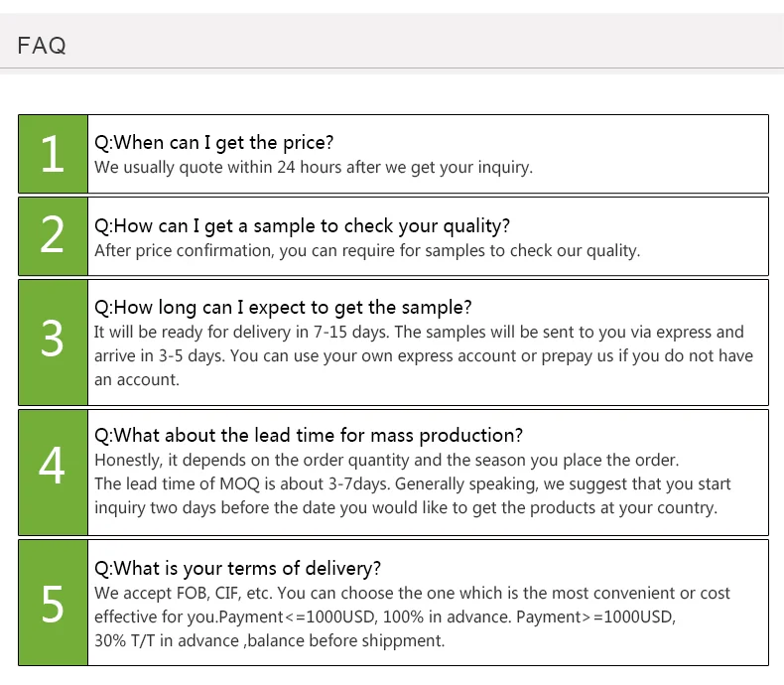Expand 'How long can I expect to get the sample?'
The width and height of the screenshot is (784, 685).
point(283,307)
